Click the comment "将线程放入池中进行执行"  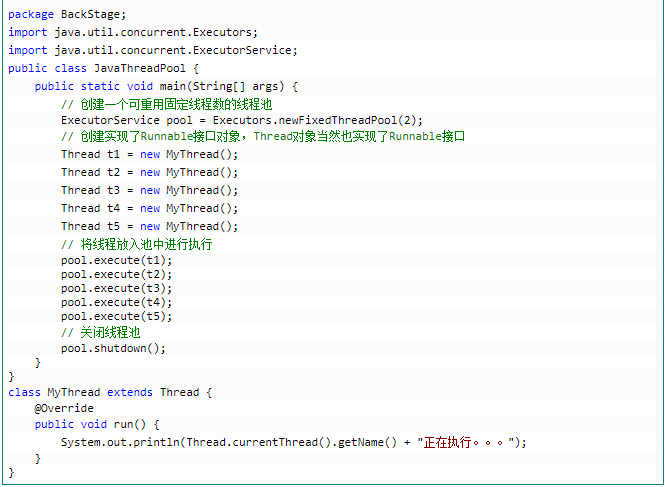tap(137, 244)
